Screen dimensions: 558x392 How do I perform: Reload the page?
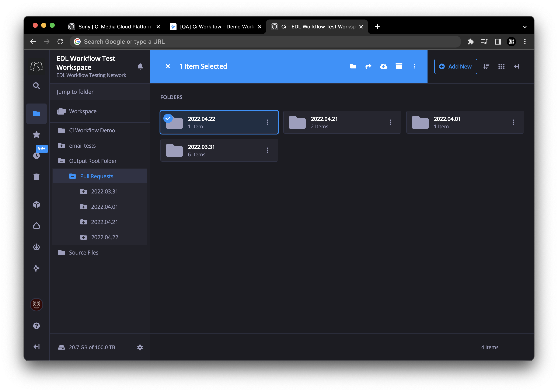(60, 42)
